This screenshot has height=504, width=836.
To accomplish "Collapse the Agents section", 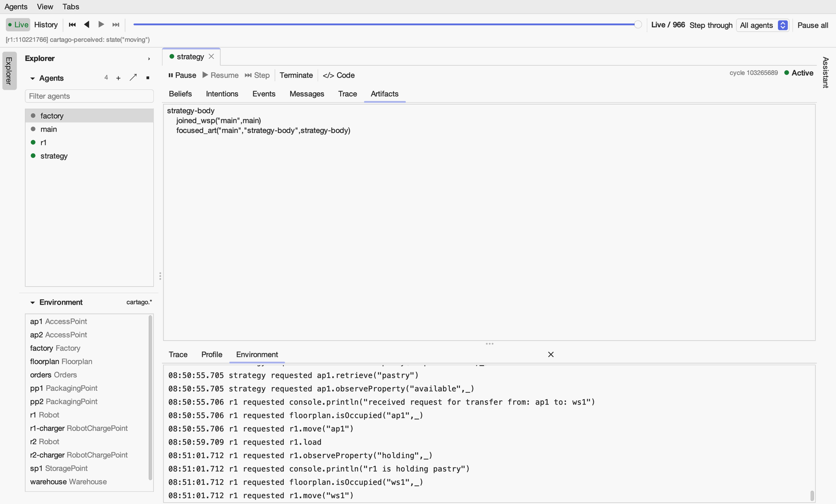I will (33, 79).
